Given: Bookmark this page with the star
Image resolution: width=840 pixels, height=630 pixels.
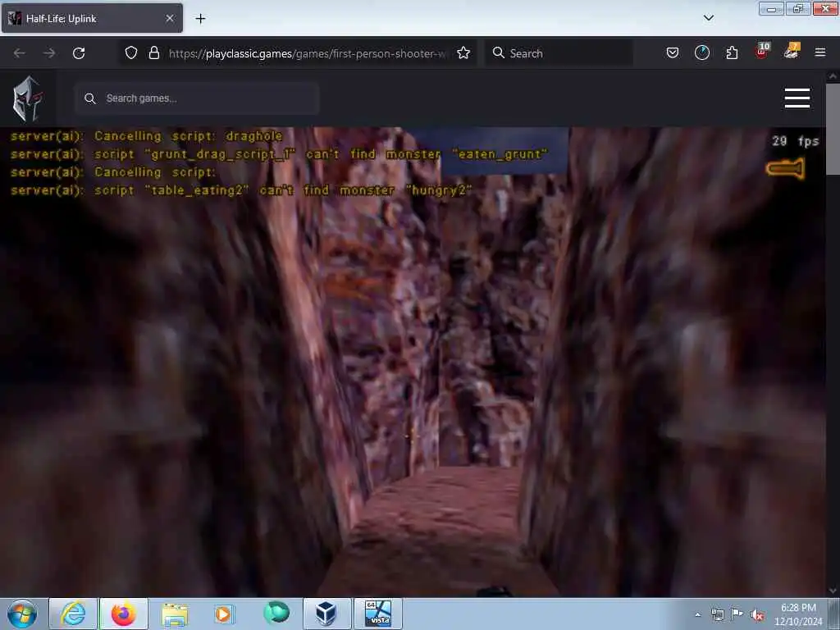Looking at the screenshot, I should click(x=463, y=52).
